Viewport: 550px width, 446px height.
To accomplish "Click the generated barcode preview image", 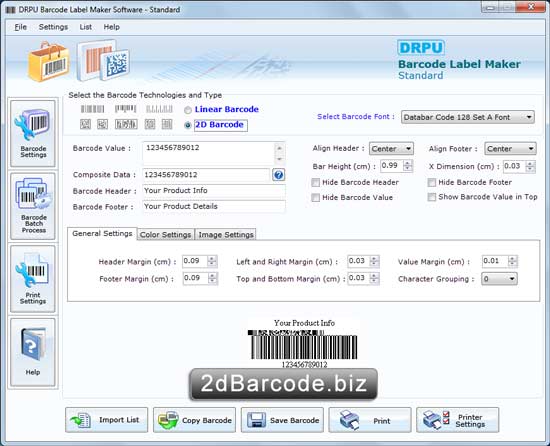I will click(304, 345).
